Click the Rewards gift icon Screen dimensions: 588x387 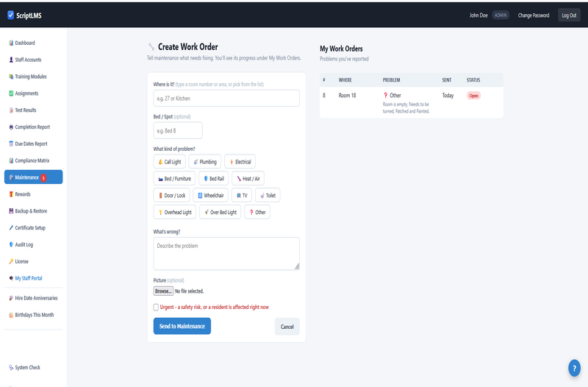11,194
